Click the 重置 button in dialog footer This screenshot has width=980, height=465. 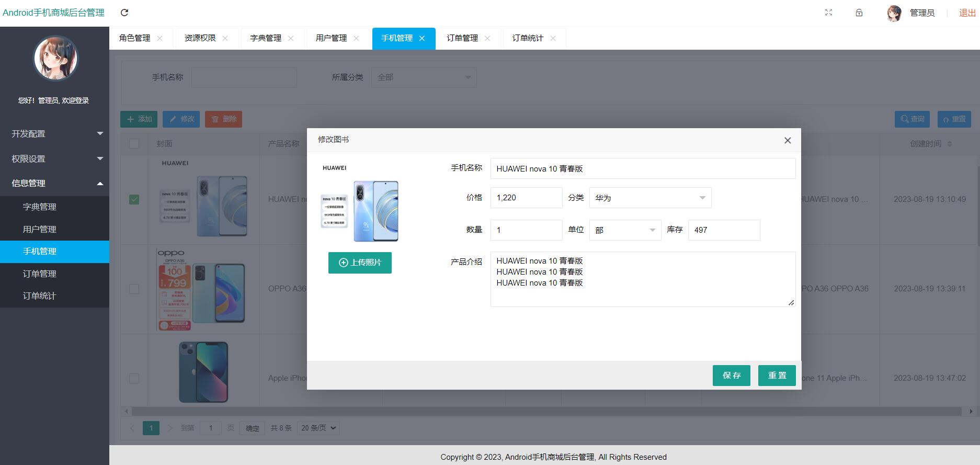(777, 376)
